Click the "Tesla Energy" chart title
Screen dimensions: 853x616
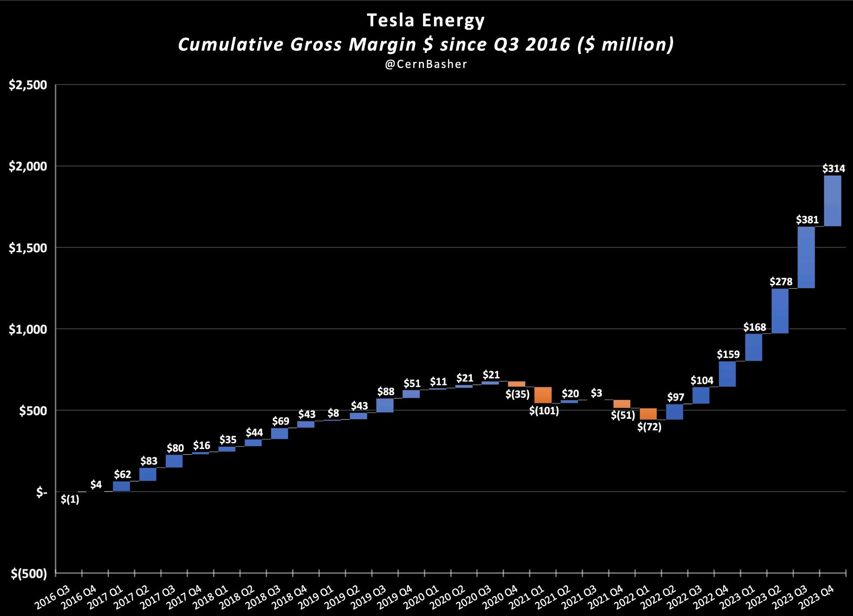coord(426,21)
